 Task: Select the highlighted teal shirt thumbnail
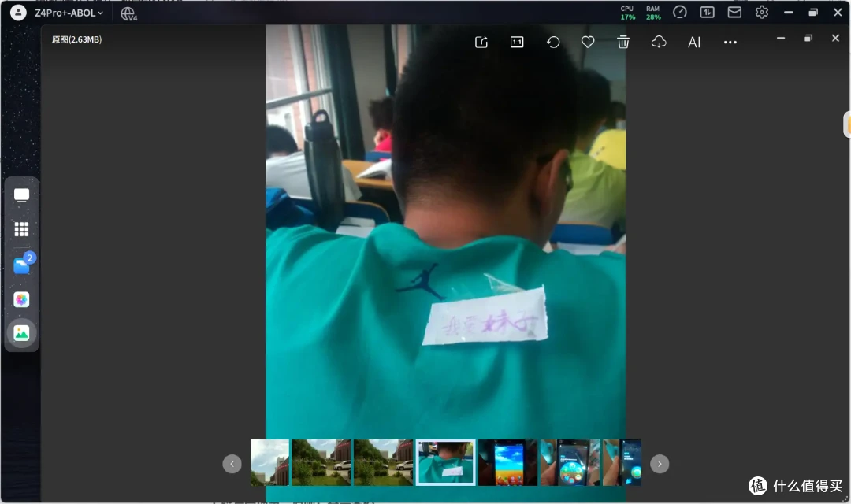445,462
